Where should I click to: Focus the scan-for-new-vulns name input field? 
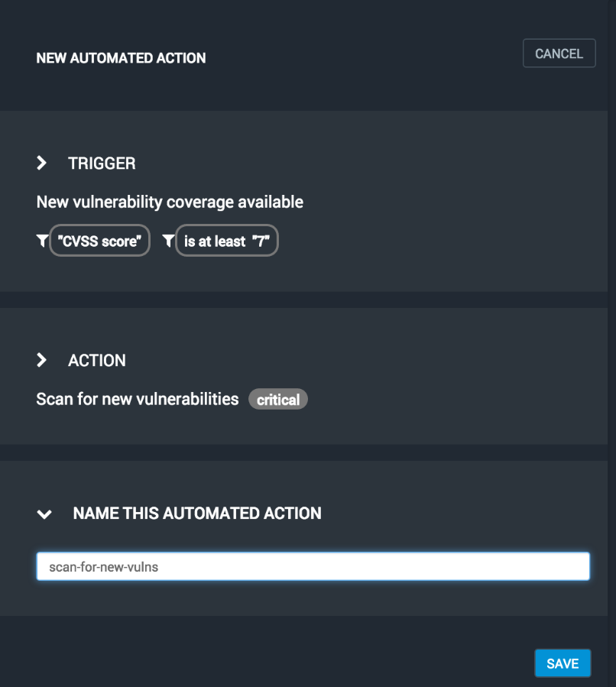tap(313, 567)
